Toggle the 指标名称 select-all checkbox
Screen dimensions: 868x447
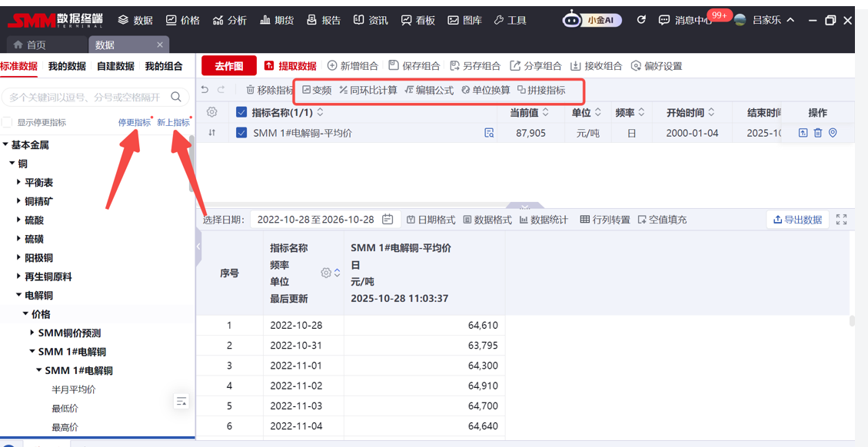(241, 112)
